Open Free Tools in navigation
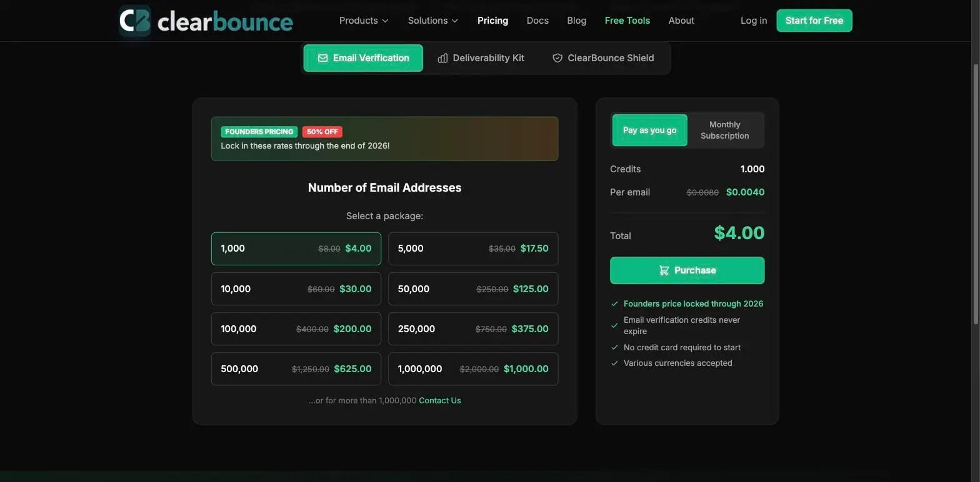980x482 pixels. click(x=627, y=21)
